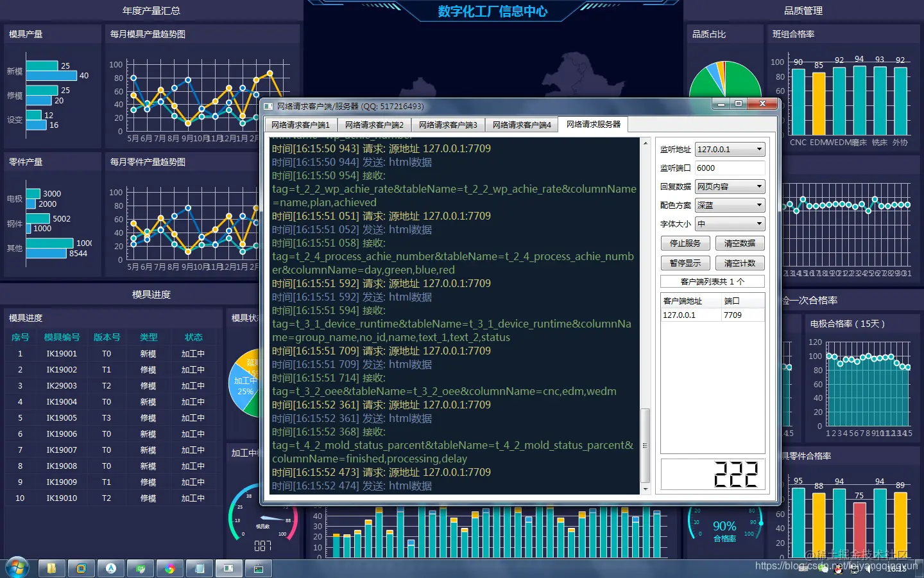Click the WeChat tray icon
The image size is (924, 578).
pyautogui.click(x=822, y=569)
